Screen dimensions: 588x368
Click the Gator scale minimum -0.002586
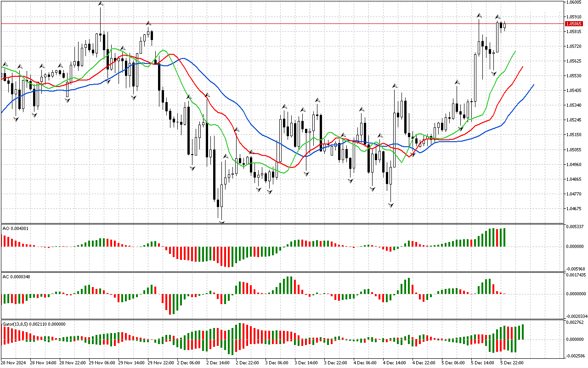pos(576,356)
